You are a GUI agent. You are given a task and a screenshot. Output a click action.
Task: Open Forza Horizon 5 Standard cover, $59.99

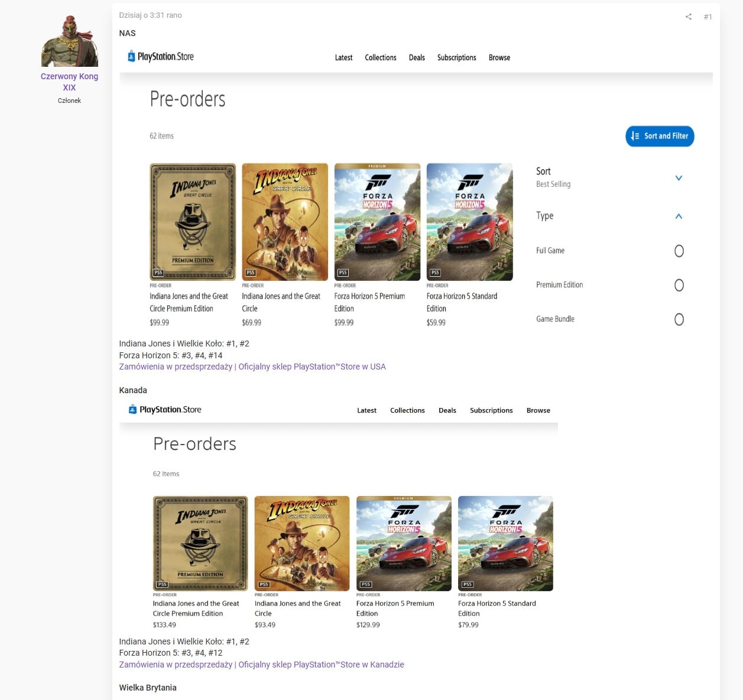(x=469, y=222)
